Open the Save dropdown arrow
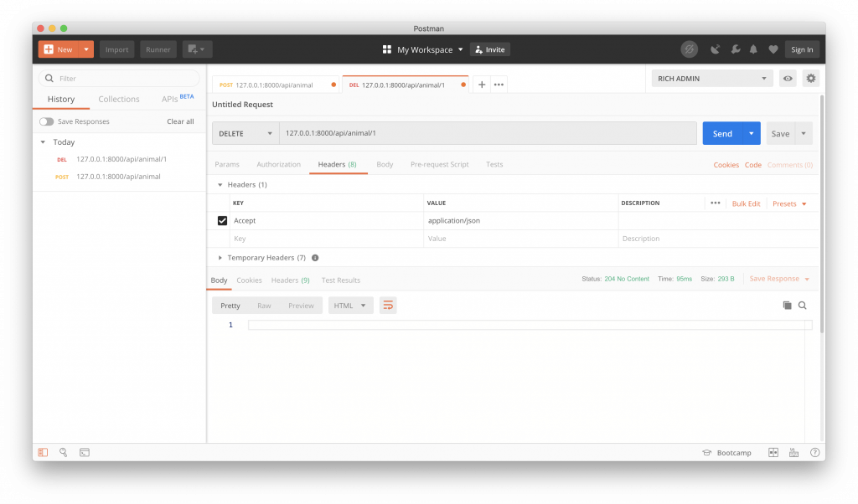The image size is (858, 504). [x=804, y=133]
